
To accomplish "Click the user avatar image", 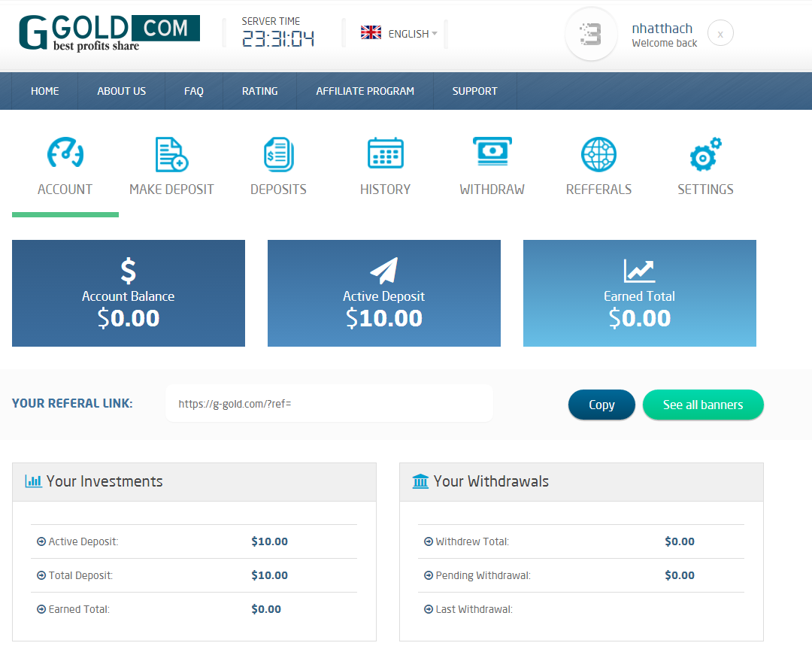I will click(591, 34).
